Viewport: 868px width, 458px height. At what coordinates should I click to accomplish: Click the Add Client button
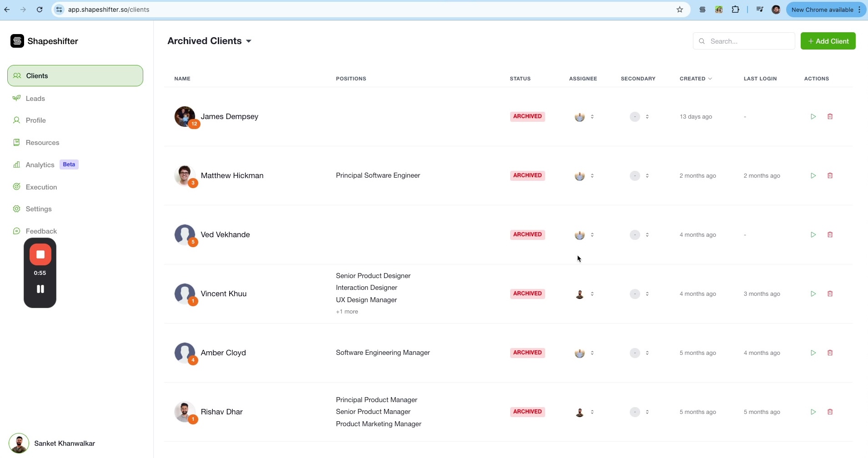pos(828,41)
